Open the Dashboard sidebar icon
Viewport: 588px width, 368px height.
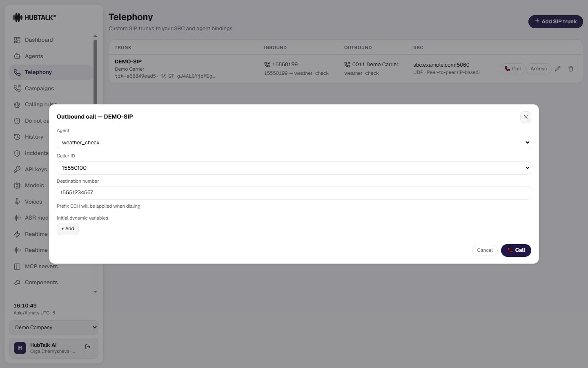coord(17,40)
